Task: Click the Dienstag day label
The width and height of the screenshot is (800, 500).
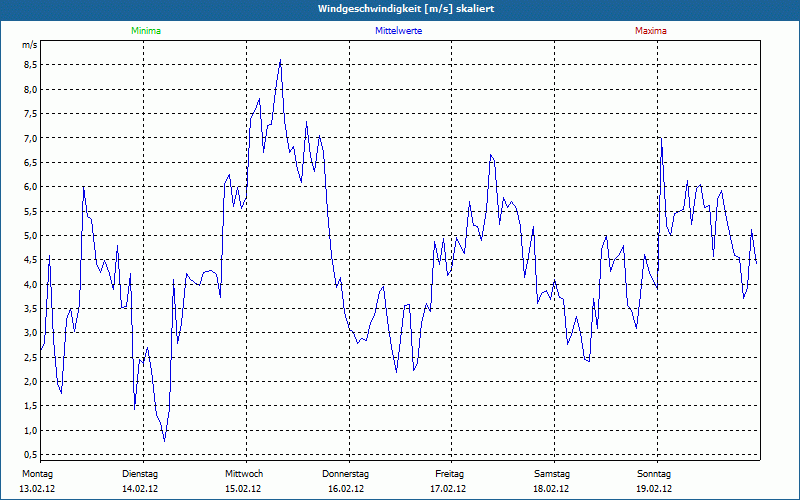Action: (x=140, y=474)
